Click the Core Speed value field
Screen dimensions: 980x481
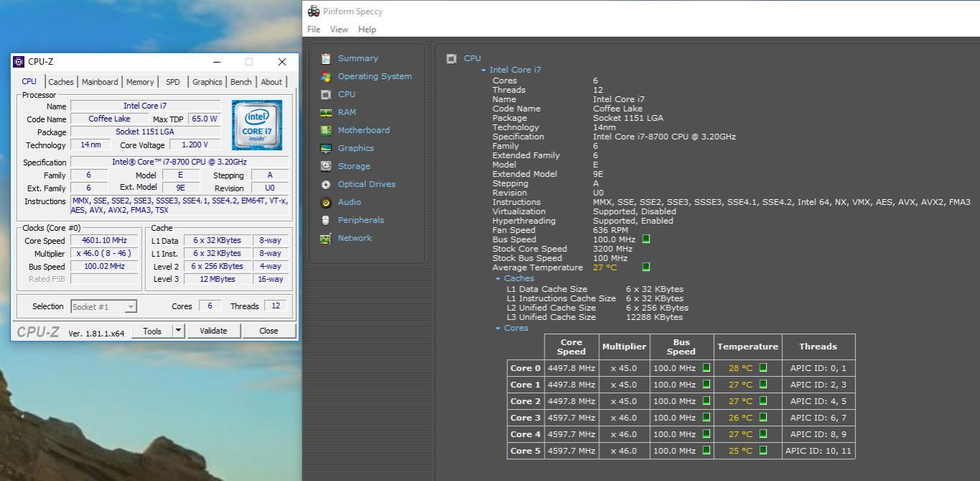[x=104, y=241]
